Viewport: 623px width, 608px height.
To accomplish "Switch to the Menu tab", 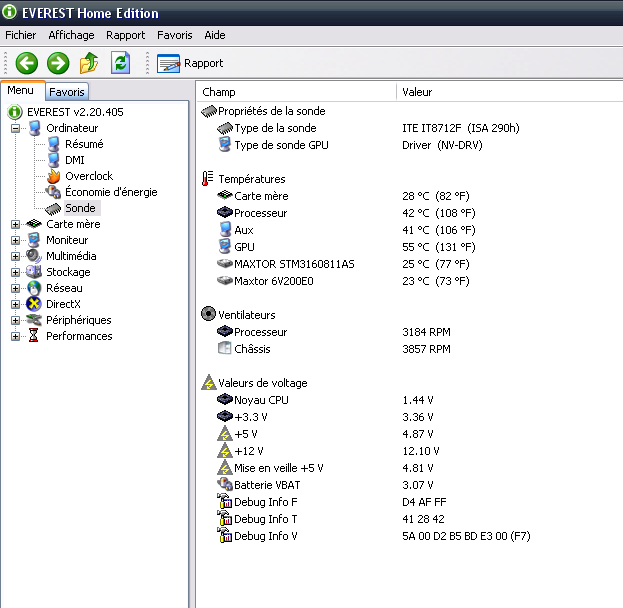I will [x=21, y=91].
